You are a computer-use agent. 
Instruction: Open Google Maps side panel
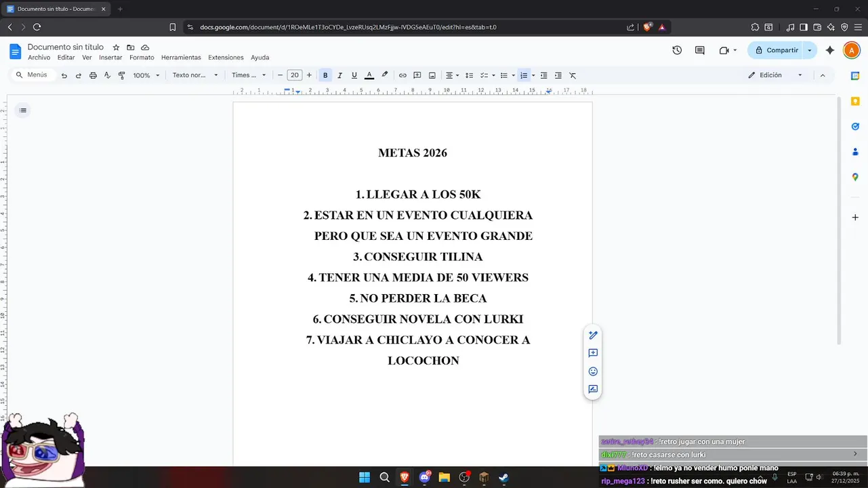click(x=855, y=177)
